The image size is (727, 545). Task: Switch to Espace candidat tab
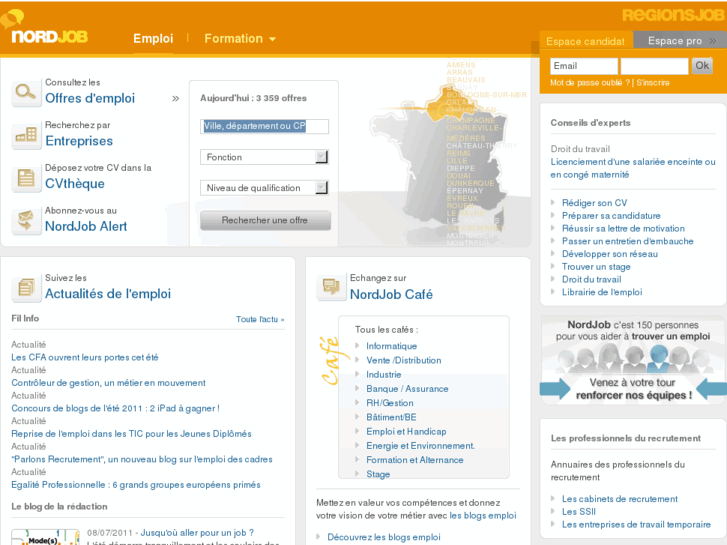pos(585,41)
